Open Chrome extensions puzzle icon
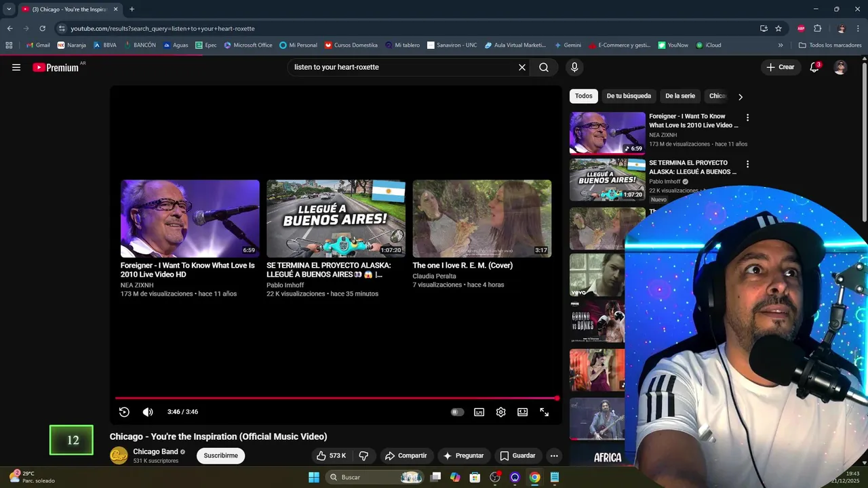868x488 pixels. tap(817, 28)
